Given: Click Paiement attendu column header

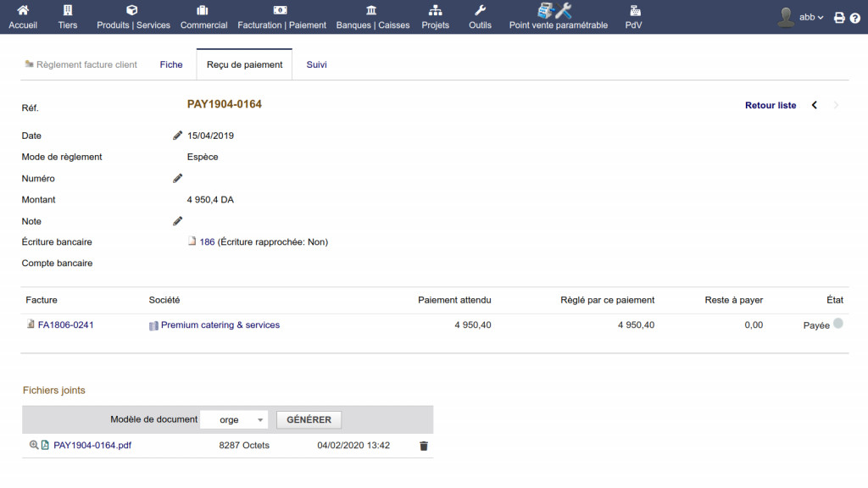Looking at the screenshot, I should [x=454, y=300].
